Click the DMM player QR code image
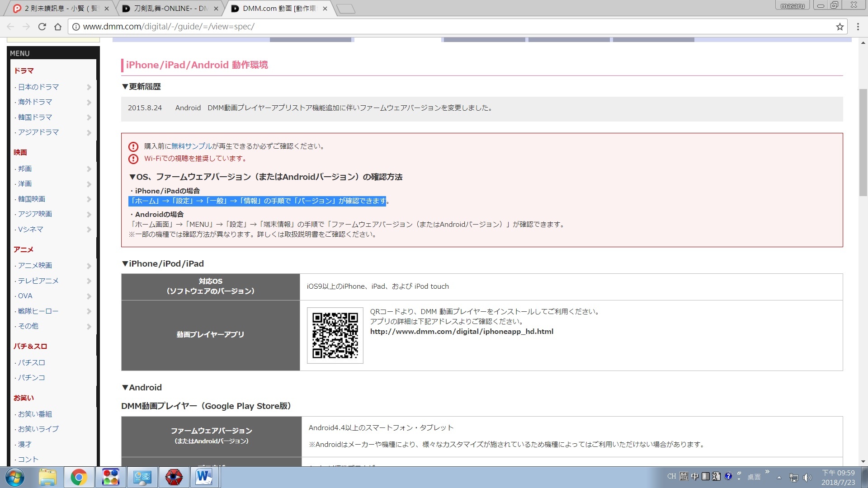 335,335
